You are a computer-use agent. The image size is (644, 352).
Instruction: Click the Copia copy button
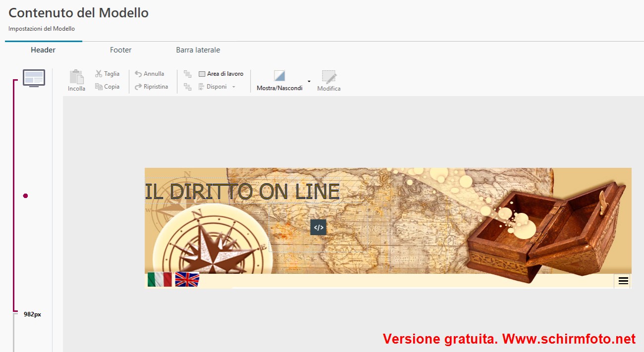point(107,87)
